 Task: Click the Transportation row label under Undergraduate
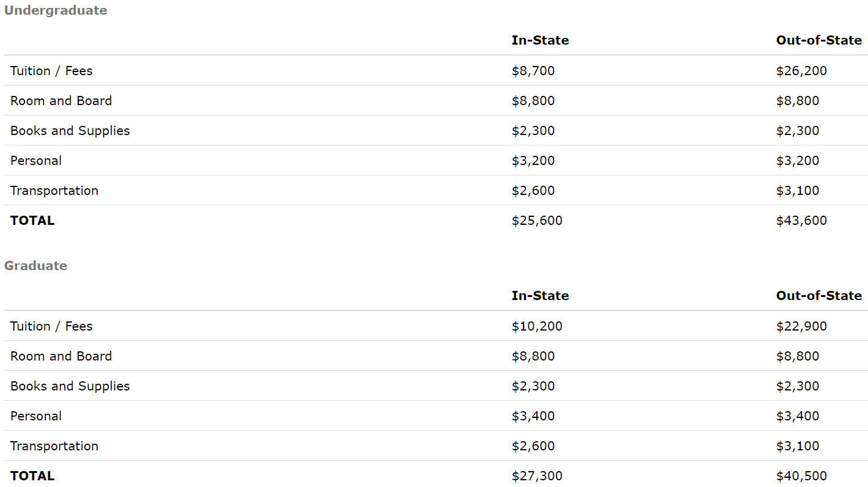click(x=54, y=191)
